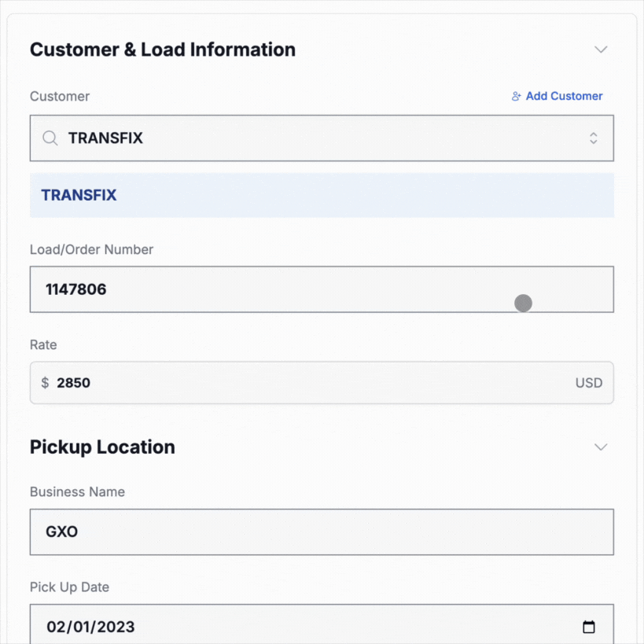This screenshot has height=644, width=644.
Task: Click the Load/Order Number label
Action: 91,250
